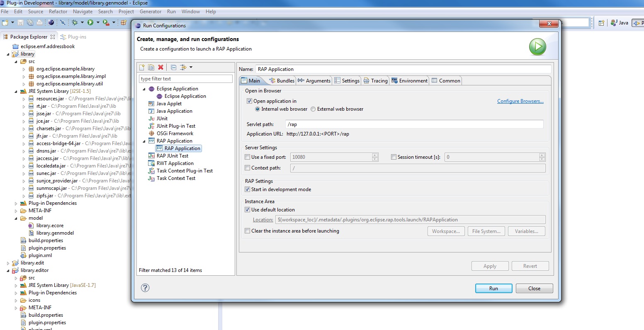This screenshot has width=644, height=330.
Task: Click the Close button in dialog
Action: point(534,289)
